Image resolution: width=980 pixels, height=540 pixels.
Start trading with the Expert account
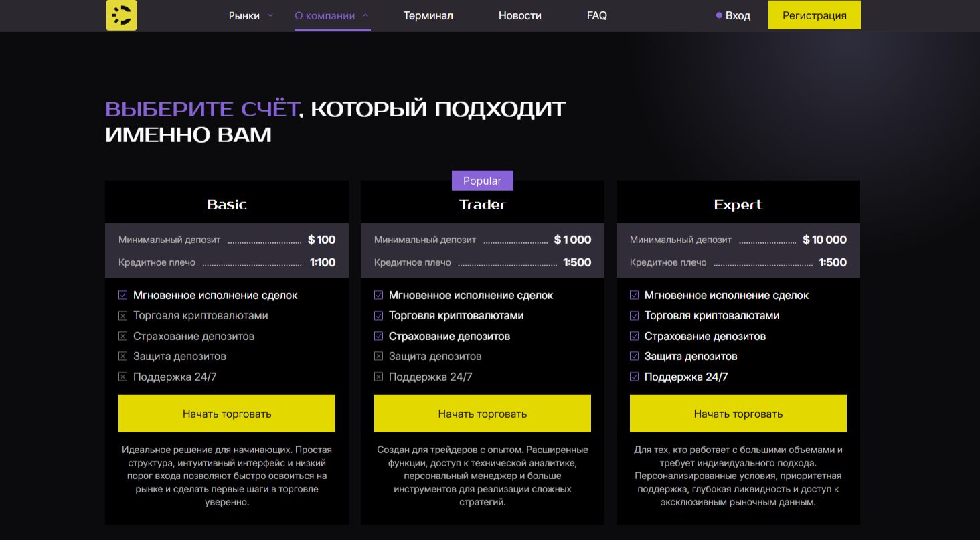tap(738, 414)
